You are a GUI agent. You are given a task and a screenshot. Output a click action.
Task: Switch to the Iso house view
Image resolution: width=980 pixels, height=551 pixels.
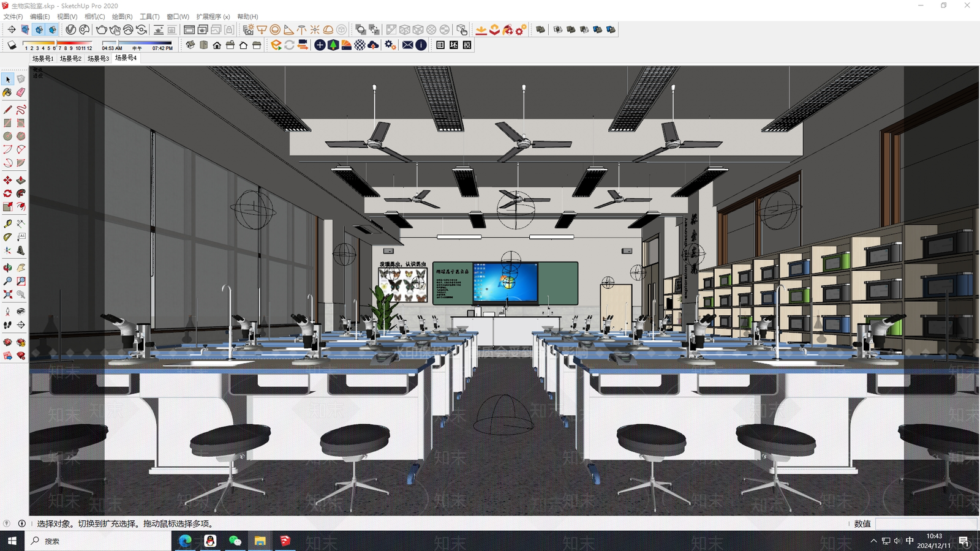coord(190,45)
